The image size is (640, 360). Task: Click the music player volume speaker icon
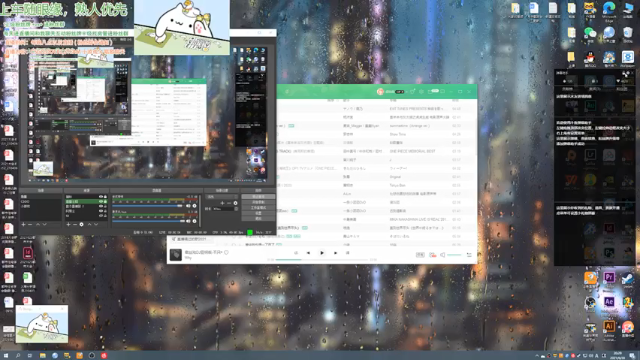(x=442, y=255)
